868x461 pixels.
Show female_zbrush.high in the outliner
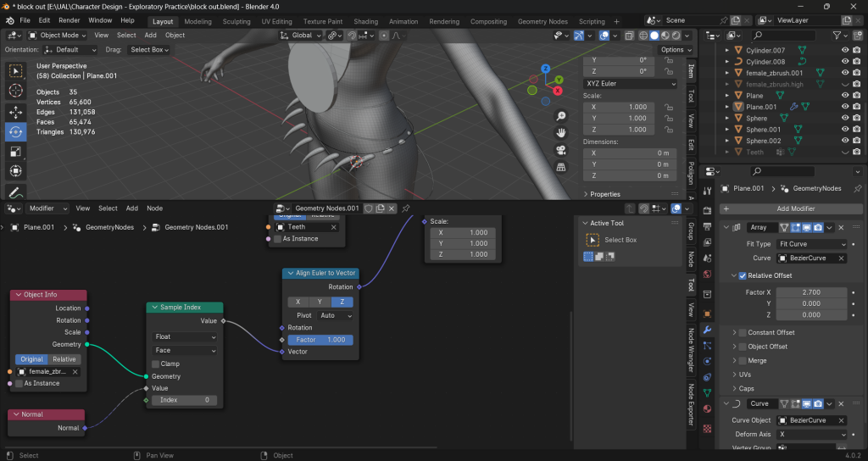coord(845,84)
